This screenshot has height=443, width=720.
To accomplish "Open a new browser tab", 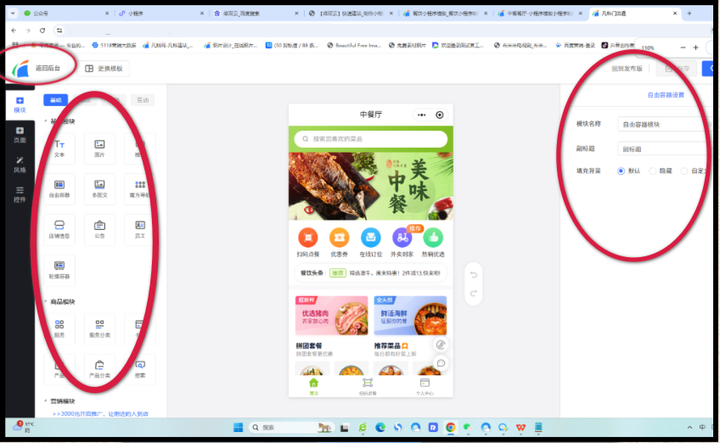I will click(689, 13).
